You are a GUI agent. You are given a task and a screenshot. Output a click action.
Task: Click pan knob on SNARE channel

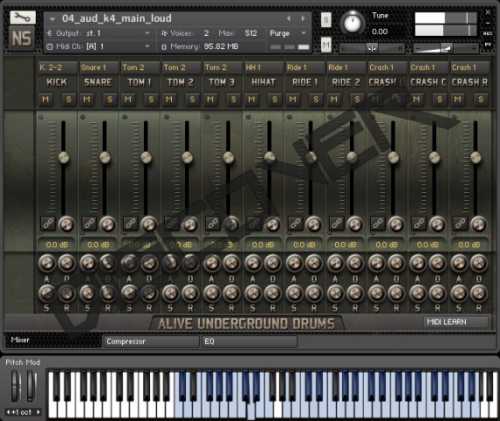(107, 224)
